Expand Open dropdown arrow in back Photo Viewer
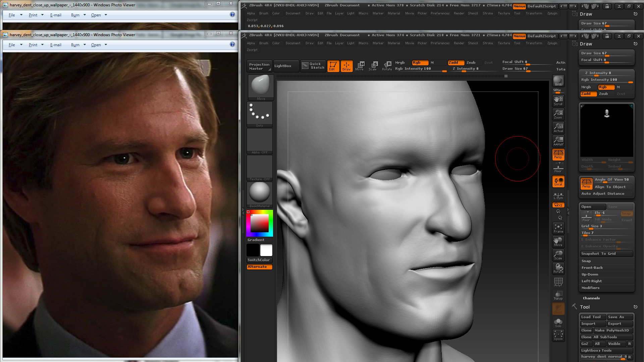Screen dimensions: 644x362 [106, 15]
